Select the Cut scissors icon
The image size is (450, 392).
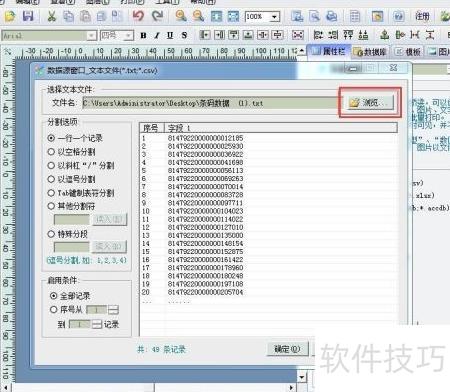click(x=51, y=16)
